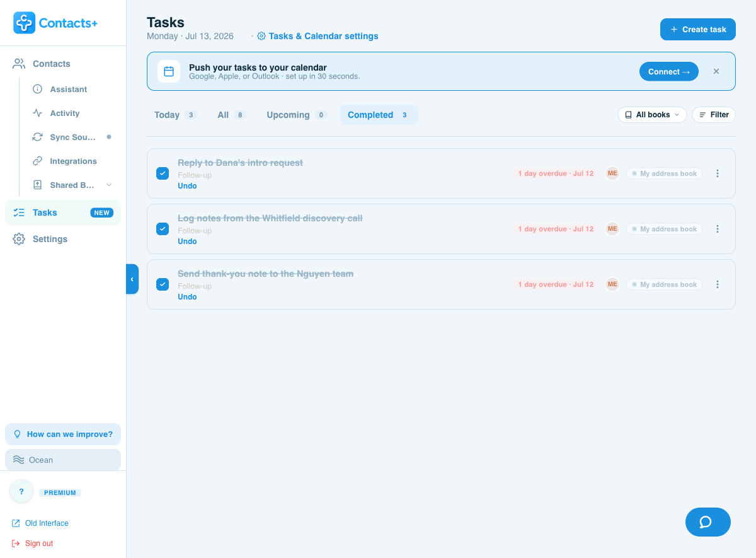Click the Create task button
756x558 pixels.
(x=698, y=30)
